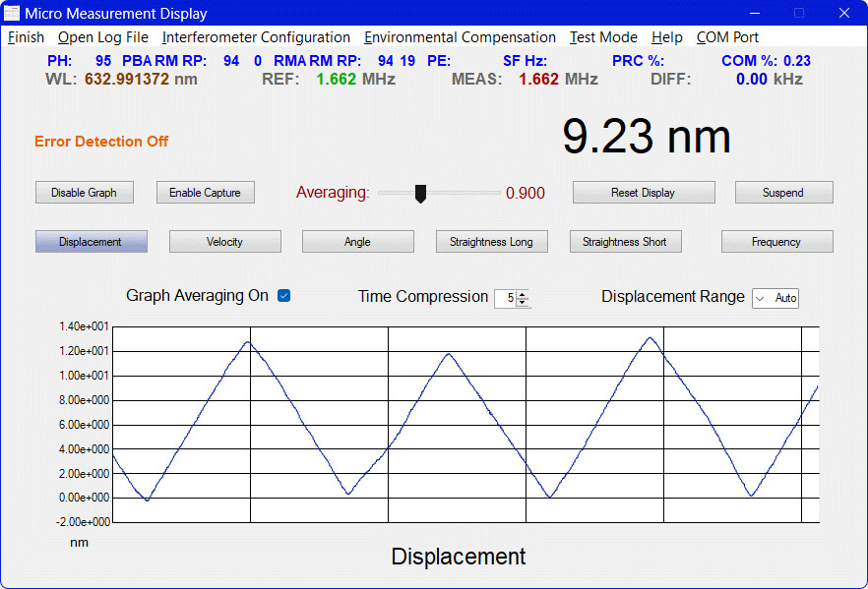Open the Displacement Range dropdown
Viewport: 868px width, 589px height.
click(x=775, y=298)
